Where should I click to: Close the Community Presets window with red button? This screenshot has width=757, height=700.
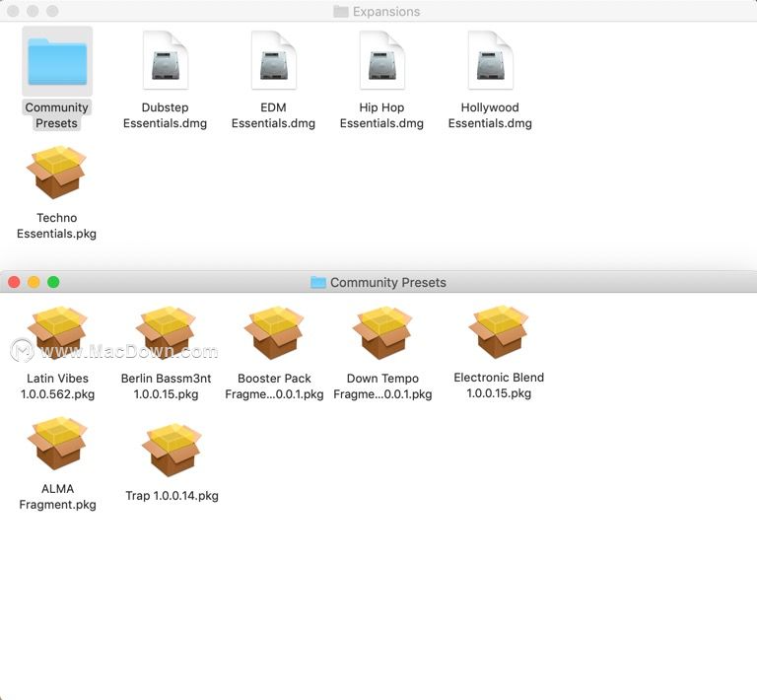coord(14,282)
